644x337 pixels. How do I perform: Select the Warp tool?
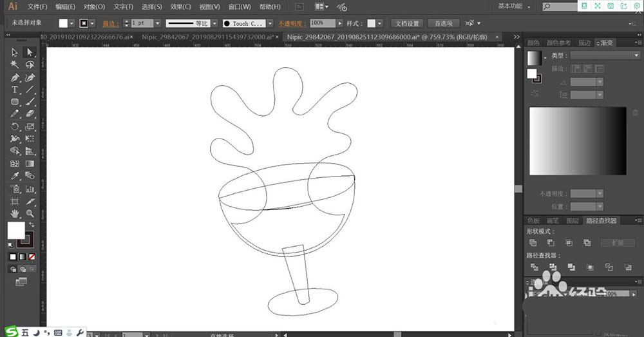pyautogui.click(x=15, y=139)
